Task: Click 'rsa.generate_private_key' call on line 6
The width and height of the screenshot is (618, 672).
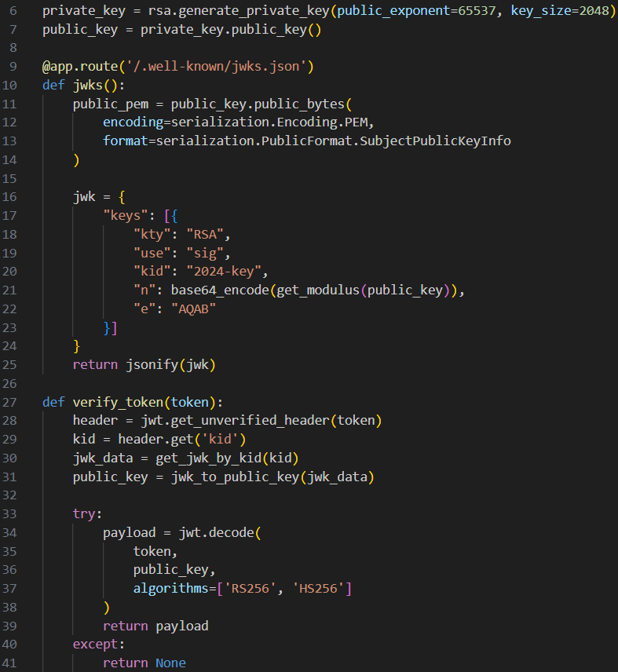Action: pyautogui.click(x=239, y=11)
